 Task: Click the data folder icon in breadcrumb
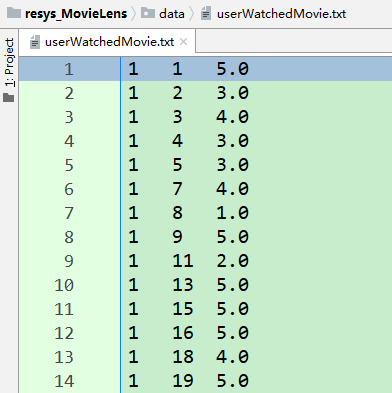click(148, 13)
